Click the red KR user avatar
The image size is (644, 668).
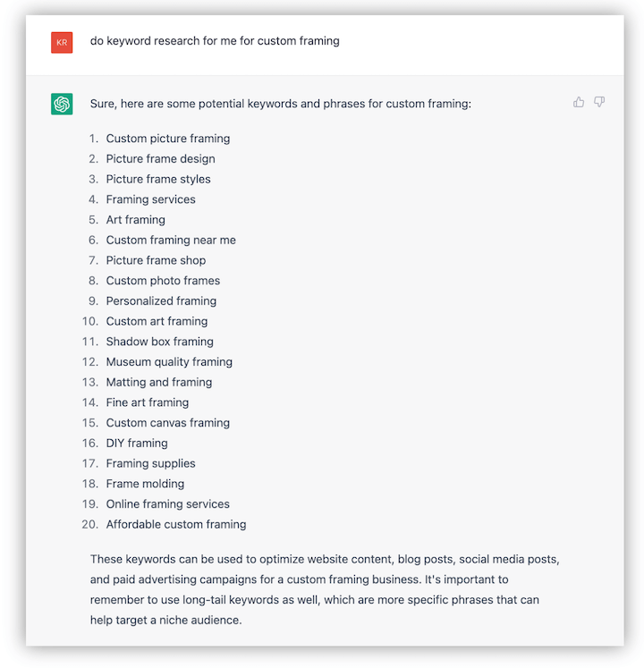[62, 42]
